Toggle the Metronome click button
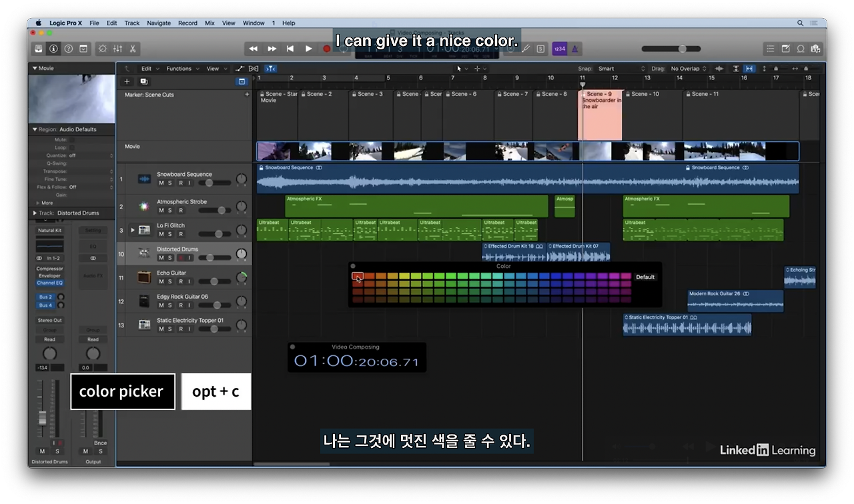854x504 pixels. (575, 49)
